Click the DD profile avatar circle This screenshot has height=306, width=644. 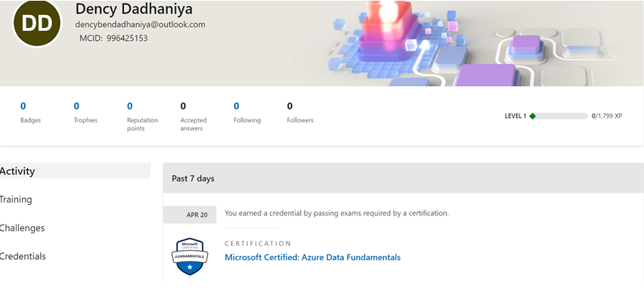pyautogui.click(x=37, y=23)
